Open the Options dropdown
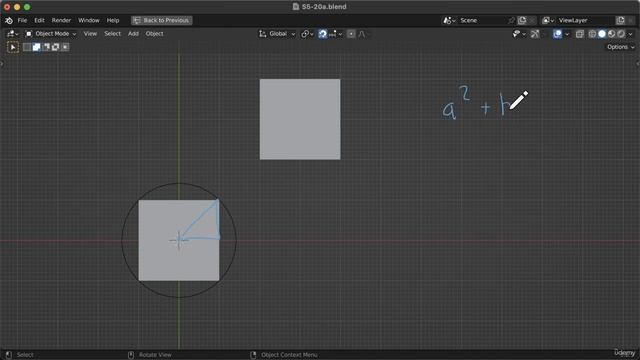640x360 pixels. [620, 47]
